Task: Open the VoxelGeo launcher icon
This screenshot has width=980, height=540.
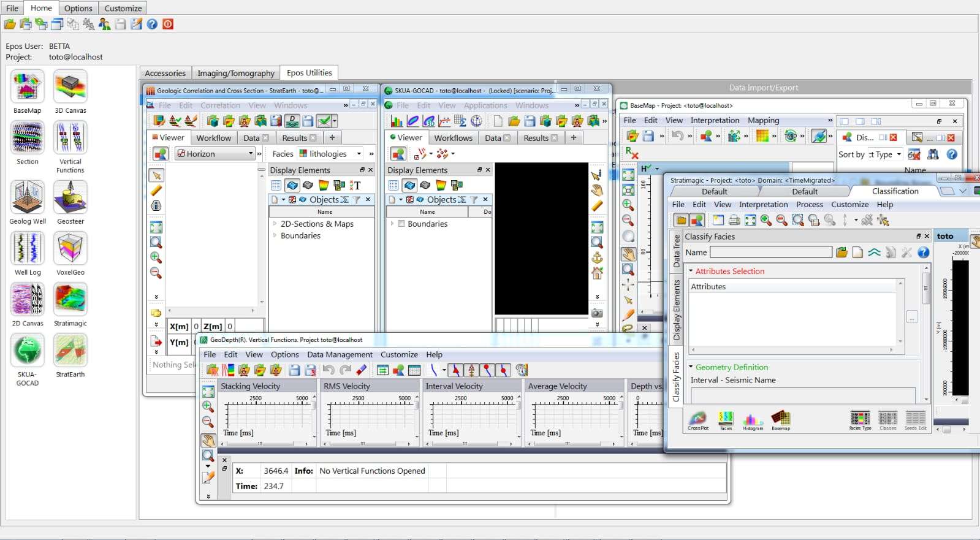Action: (x=70, y=249)
